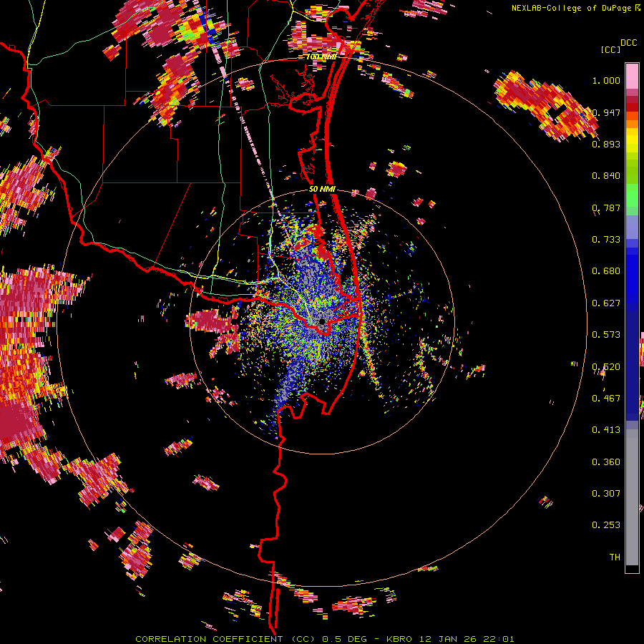The image size is (644, 644).
Task: Click the 1.000 scale value
Action: [x=606, y=80]
